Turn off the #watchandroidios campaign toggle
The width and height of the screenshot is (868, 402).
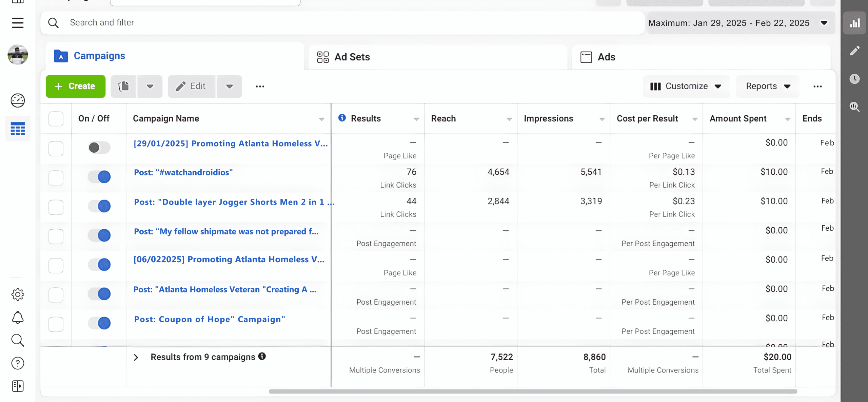coord(99,177)
